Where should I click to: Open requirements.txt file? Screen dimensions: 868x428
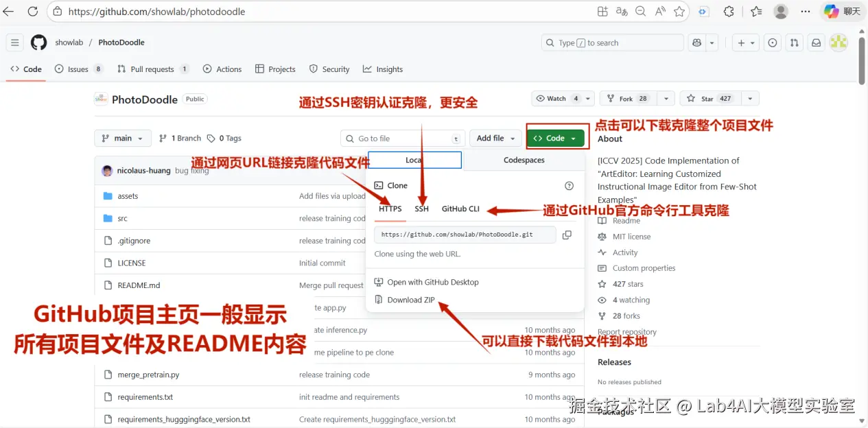click(145, 397)
